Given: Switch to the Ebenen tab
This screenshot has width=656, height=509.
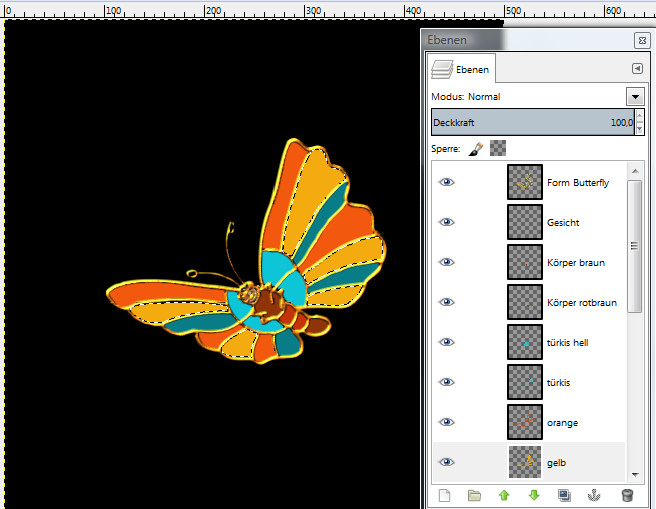Looking at the screenshot, I should 461,69.
